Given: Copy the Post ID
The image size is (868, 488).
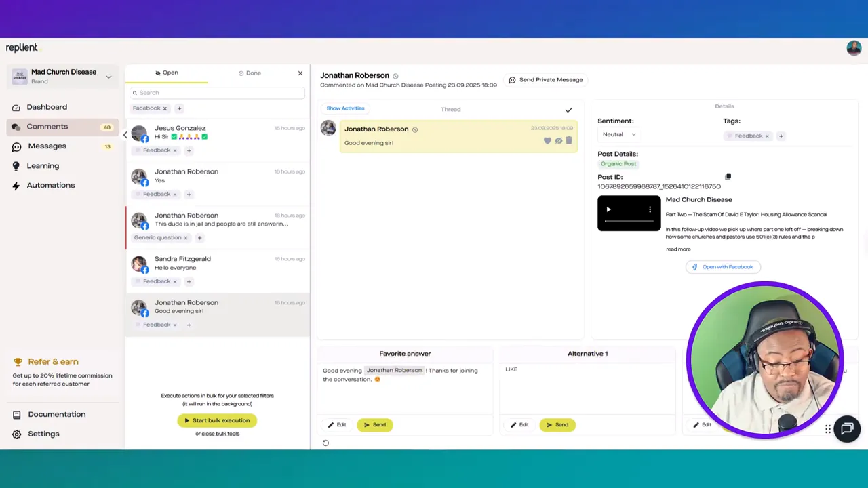Looking at the screenshot, I should click(728, 177).
